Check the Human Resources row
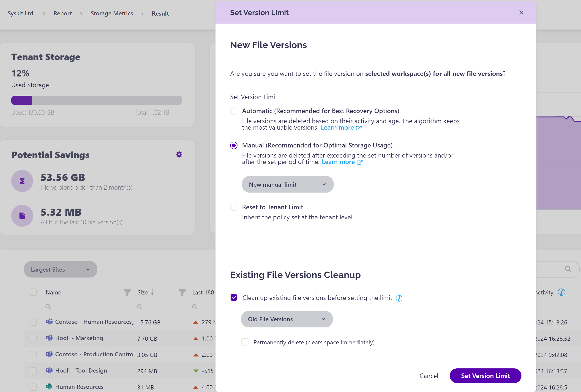This screenshot has width=581, height=392. coord(33,387)
